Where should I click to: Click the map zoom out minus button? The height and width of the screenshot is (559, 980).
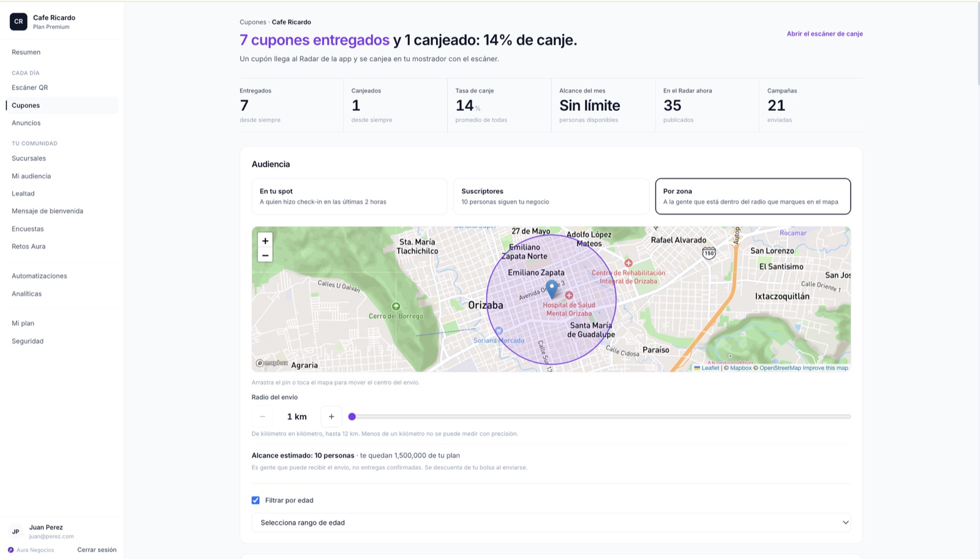[265, 255]
